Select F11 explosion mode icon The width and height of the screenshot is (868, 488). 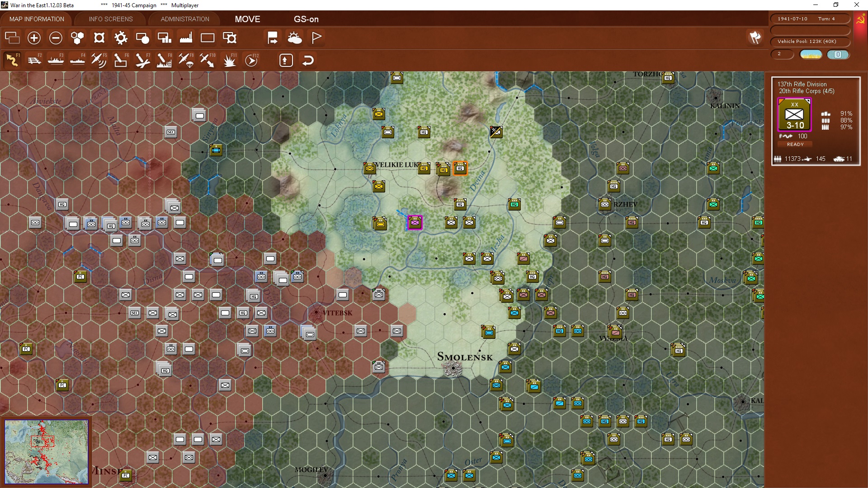point(229,60)
